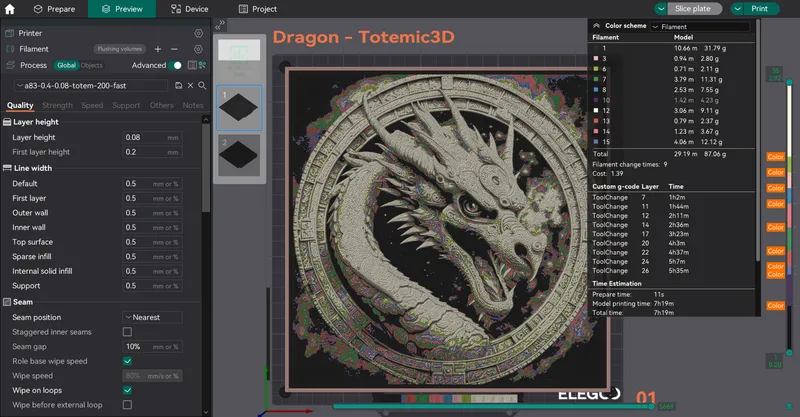Click the green process settings icon
Screen dimensions: 800x417
point(202,65)
